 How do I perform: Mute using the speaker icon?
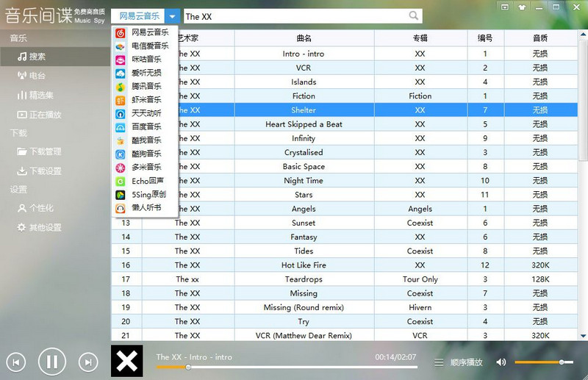point(501,362)
